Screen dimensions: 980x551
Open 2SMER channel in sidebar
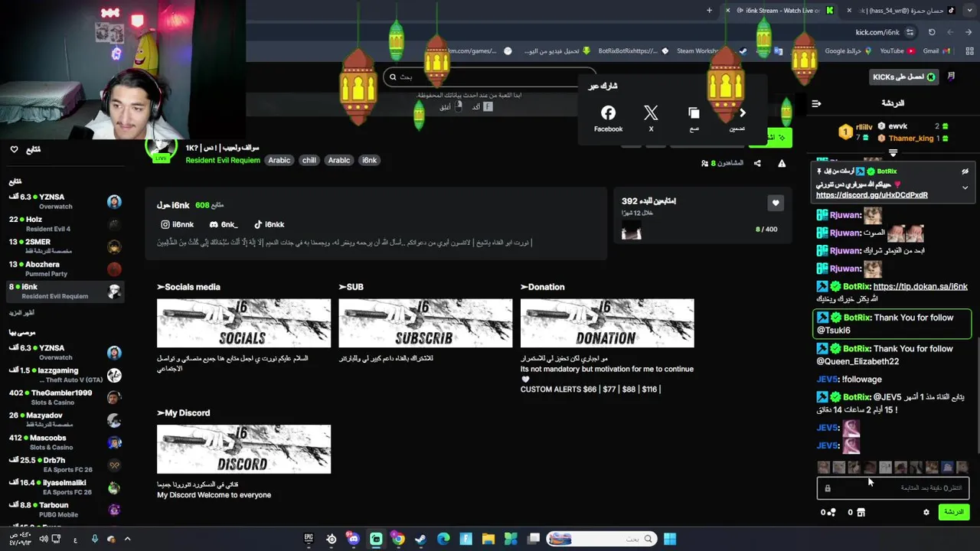pos(65,246)
